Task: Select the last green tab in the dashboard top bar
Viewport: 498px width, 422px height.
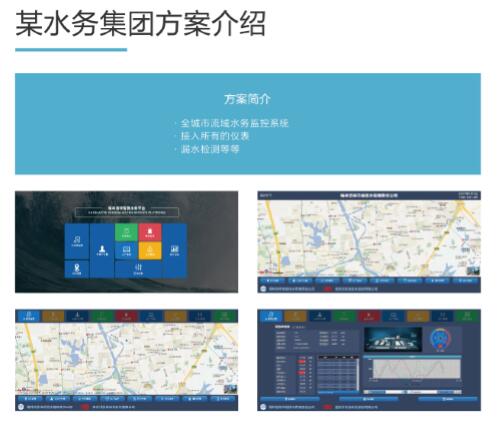Action: 467,316
